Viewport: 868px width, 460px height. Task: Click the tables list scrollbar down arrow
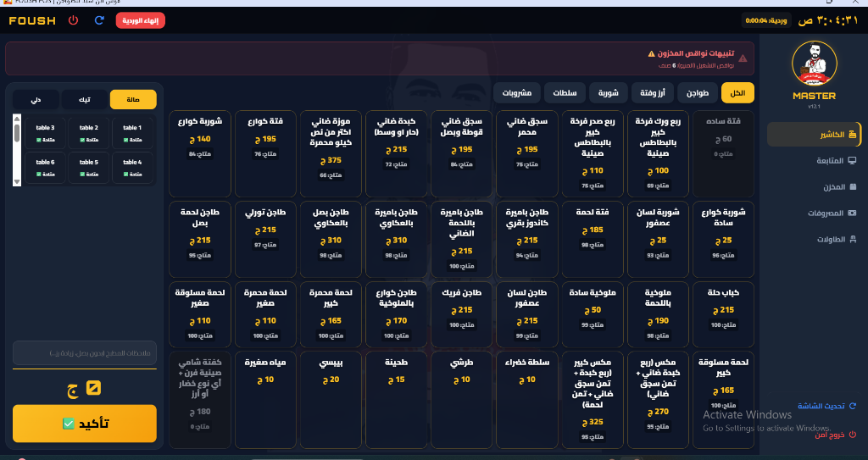[17, 181]
